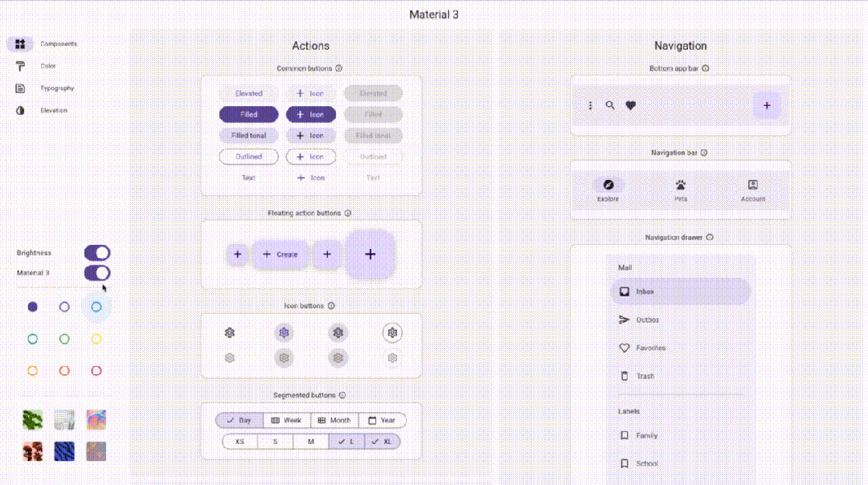868x485 pixels.
Task: Toggle the XS size segment
Action: point(240,442)
